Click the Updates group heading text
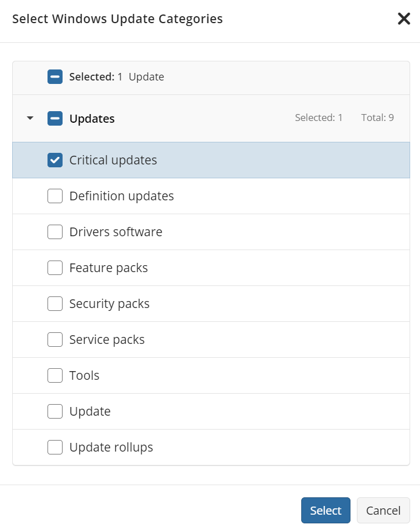The image size is (420, 528). point(92,119)
